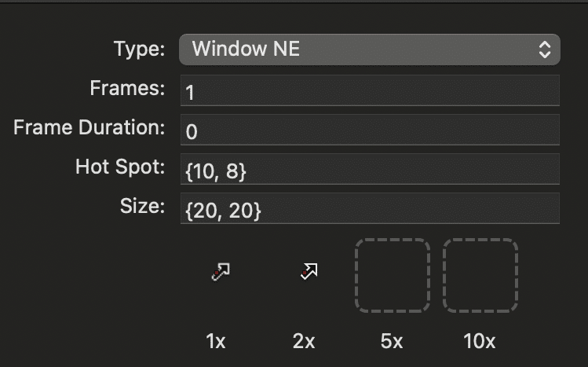Click into the Hot Spot field

click(x=370, y=169)
